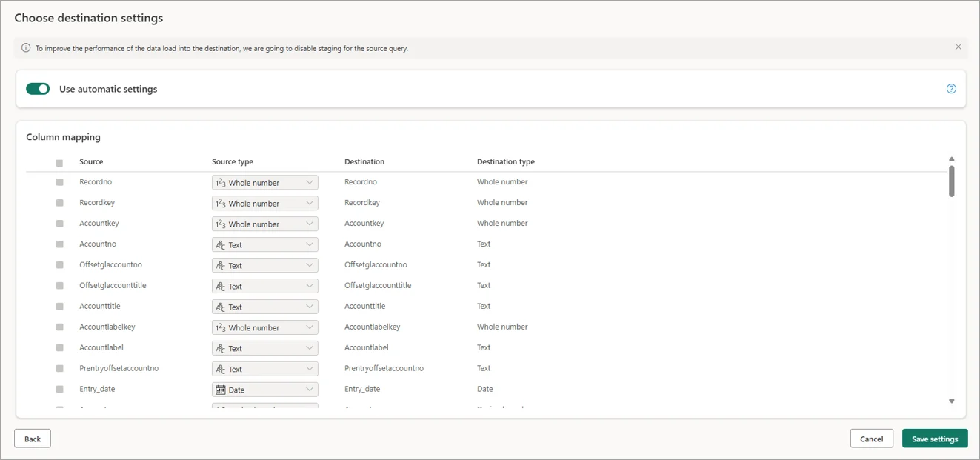Click the Choose destination settings title
The image size is (980, 460).
point(89,18)
